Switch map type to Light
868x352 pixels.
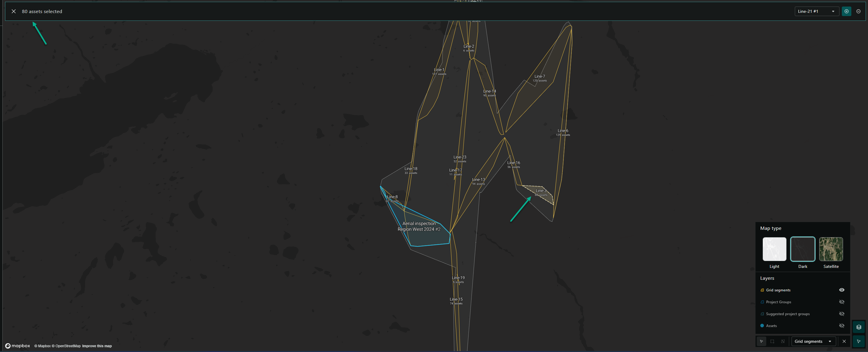pyautogui.click(x=774, y=249)
